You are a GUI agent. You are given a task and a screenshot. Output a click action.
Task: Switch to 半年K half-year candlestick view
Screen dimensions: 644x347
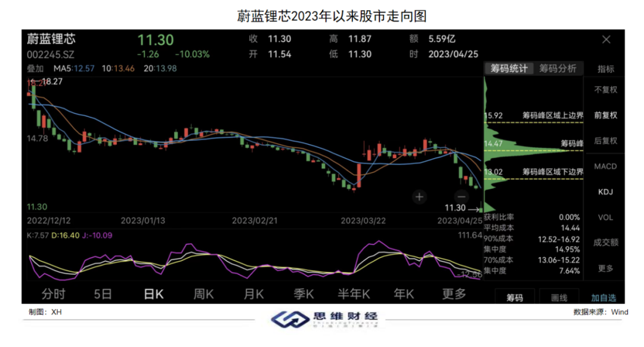pyautogui.click(x=354, y=294)
